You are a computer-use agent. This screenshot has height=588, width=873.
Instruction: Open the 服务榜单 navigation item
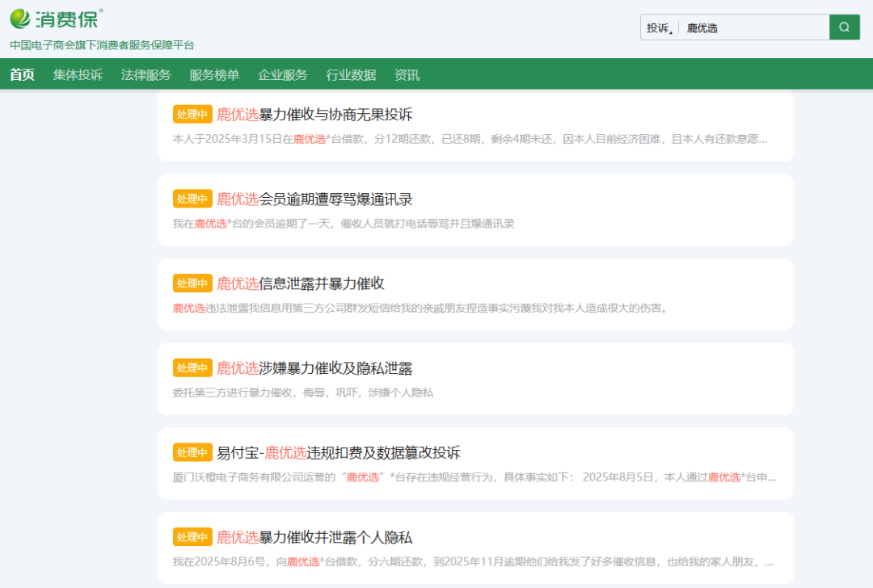pyautogui.click(x=214, y=75)
